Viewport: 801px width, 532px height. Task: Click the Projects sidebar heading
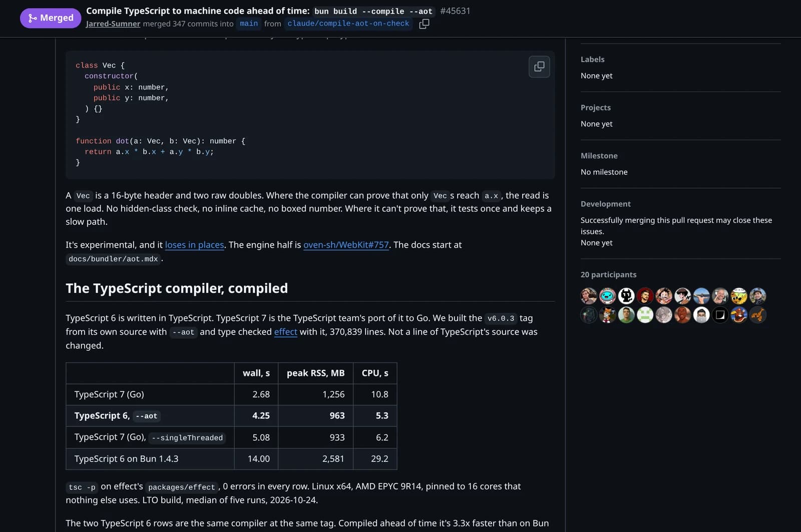[595, 108]
